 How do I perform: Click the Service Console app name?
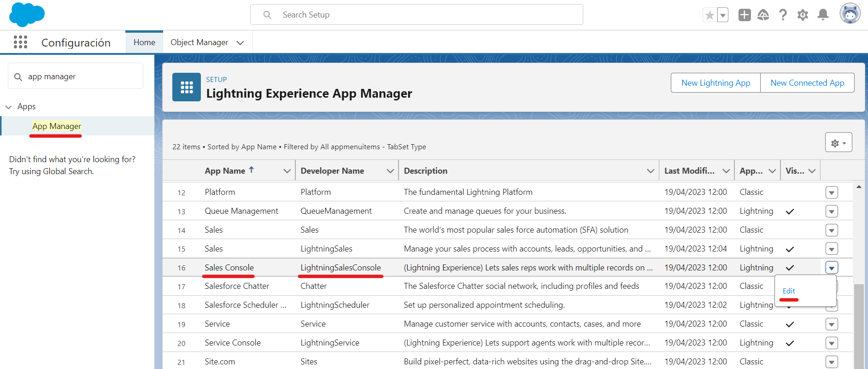[x=233, y=343]
